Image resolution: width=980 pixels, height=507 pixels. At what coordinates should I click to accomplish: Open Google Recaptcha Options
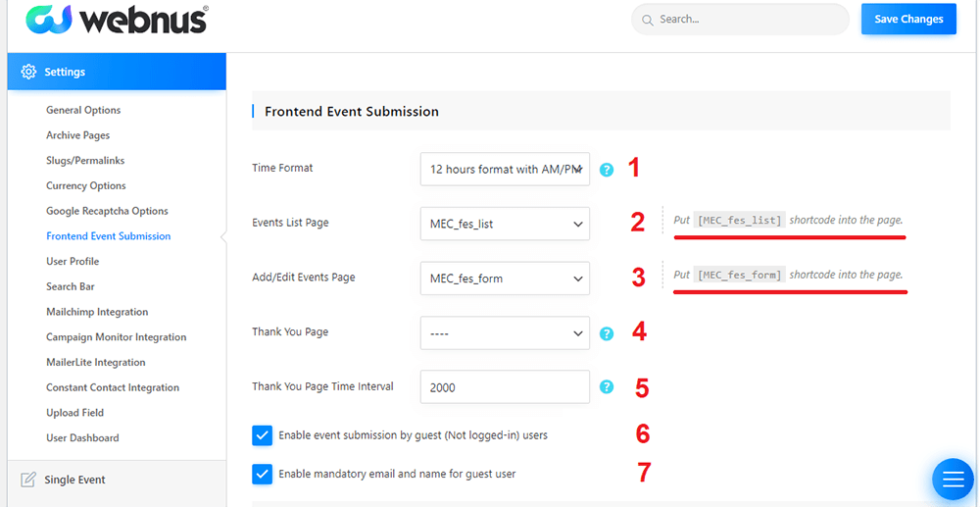tap(107, 211)
